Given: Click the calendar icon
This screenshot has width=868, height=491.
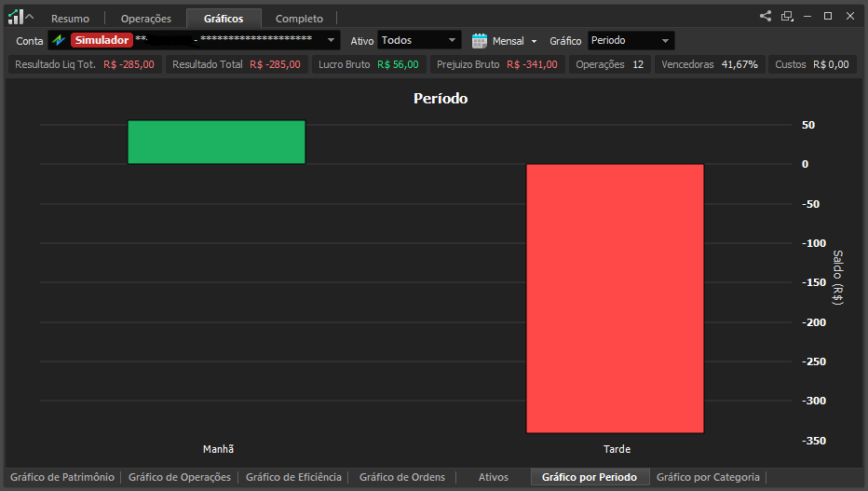Looking at the screenshot, I should click(480, 41).
